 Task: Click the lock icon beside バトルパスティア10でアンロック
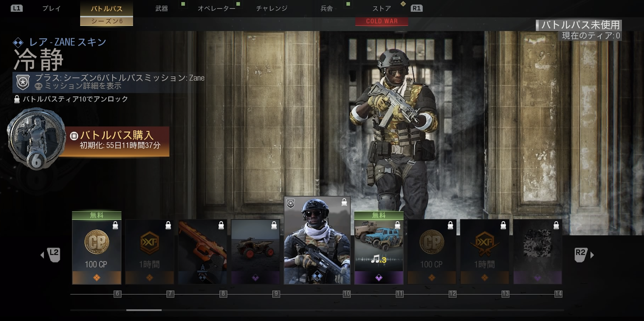(x=17, y=99)
